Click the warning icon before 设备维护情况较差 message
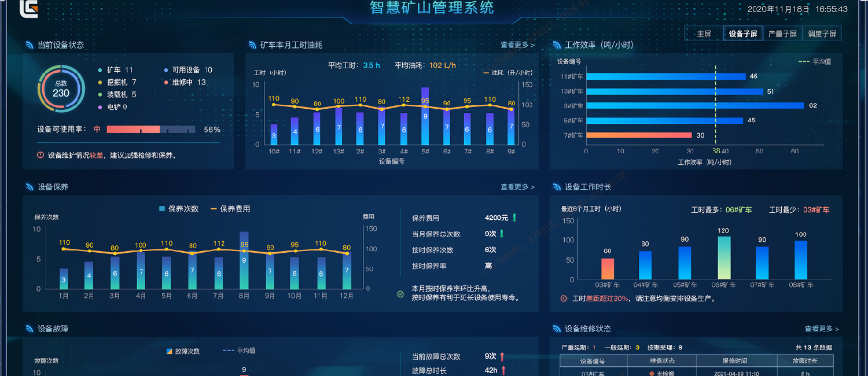 (40, 154)
